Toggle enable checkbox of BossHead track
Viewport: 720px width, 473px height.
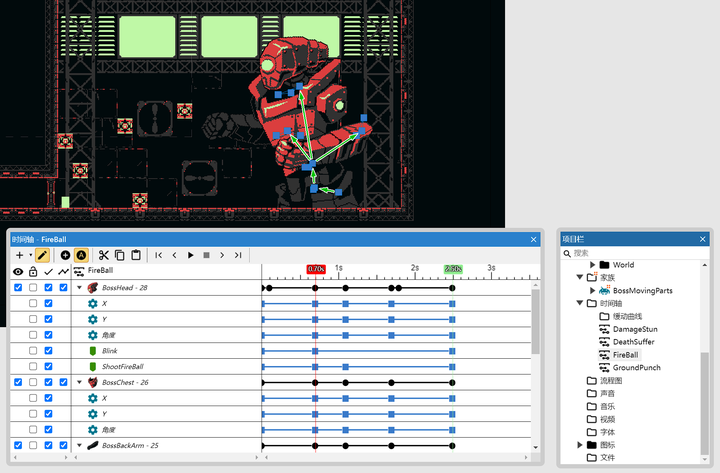48,287
